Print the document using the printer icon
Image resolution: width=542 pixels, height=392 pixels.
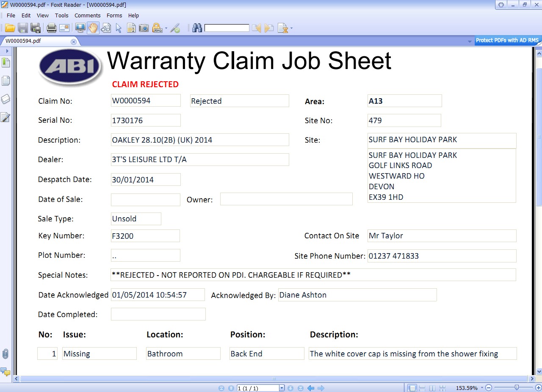click(x=52, y=28)
